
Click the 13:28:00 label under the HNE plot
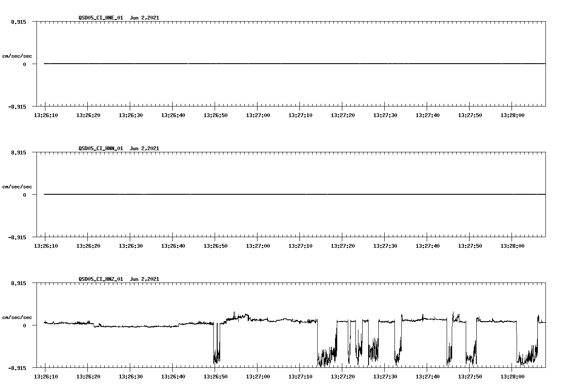click(x=512, y=115)
